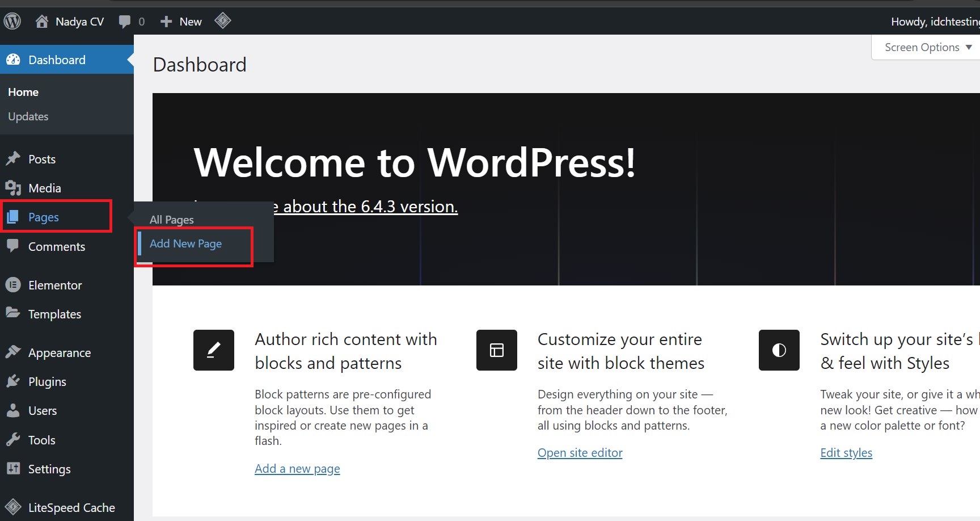Screen dimensions: 980x521
Task: Click the Elementor sidebar icon
Action: pos(14,285)
